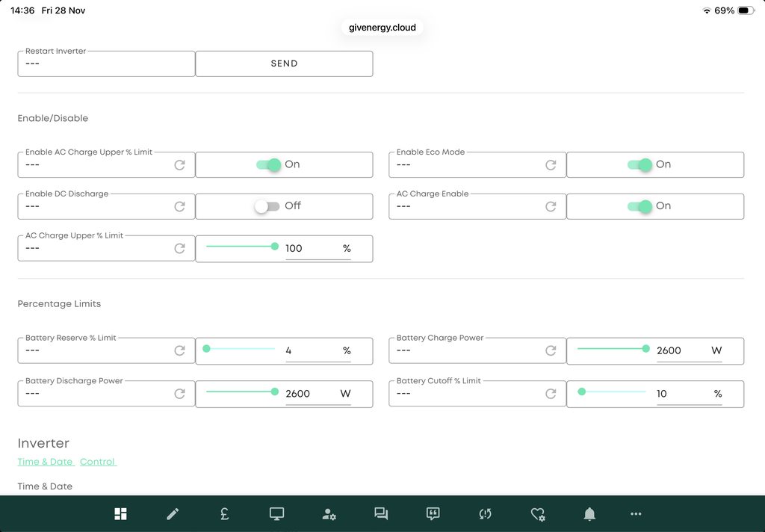Image resolution: width=765 pixels, height=532 pixels.
Task: Refresh the Enable Eco Mode reading
Action: (551, 165)
